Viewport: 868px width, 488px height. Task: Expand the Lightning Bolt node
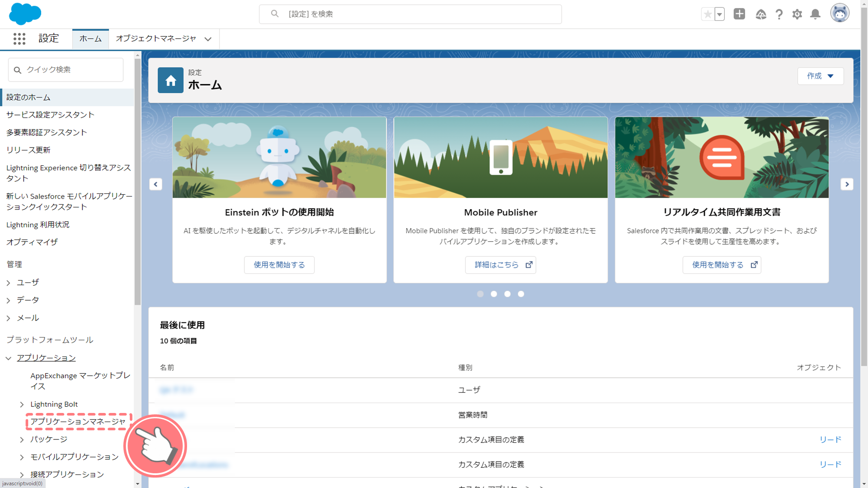[x=22, y=404]
